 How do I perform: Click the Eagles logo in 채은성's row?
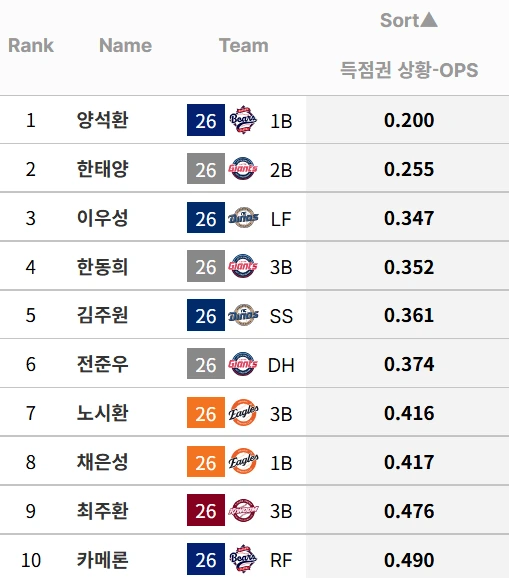pyautogui.click(x=243, y=462)
